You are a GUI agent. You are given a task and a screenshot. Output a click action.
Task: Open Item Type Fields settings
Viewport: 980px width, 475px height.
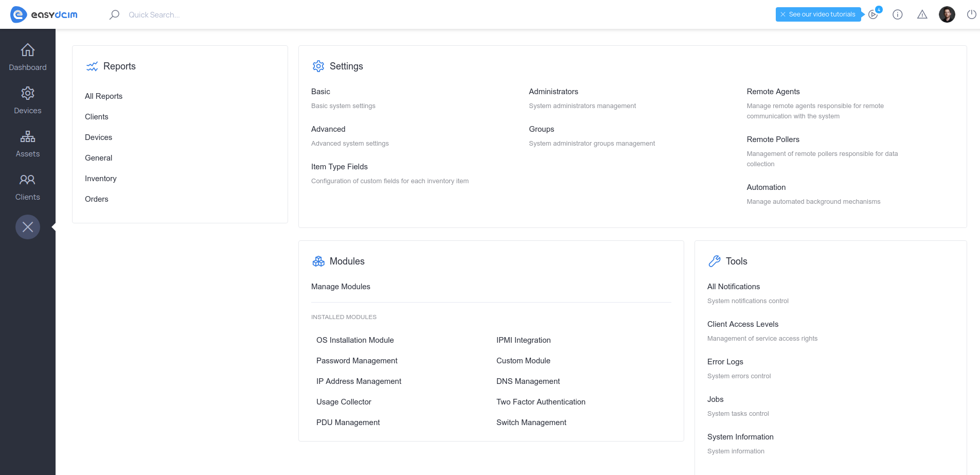pos(340,167)
